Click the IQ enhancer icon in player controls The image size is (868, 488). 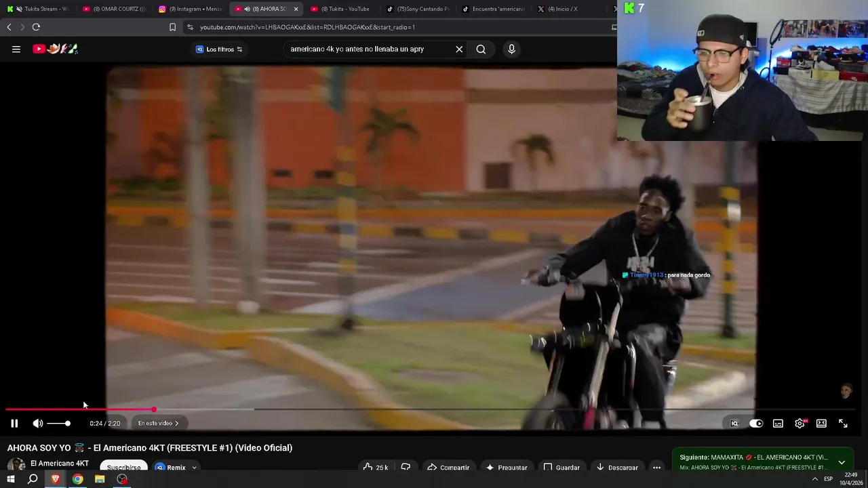coord(734,424)
